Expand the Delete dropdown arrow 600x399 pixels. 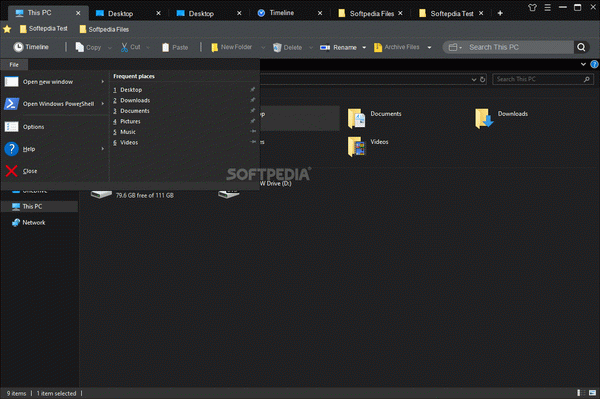click(311, 48)
